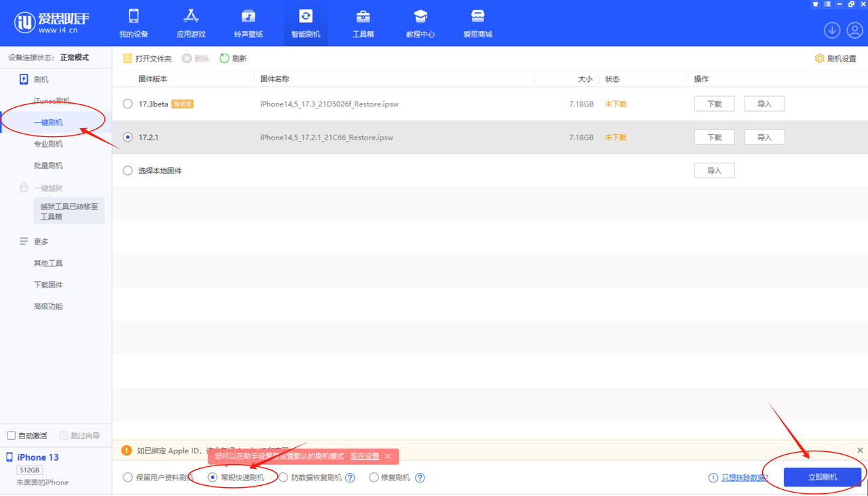Open the download manager arrow icon
Screen dimensions: 868x496
tap(832, 30)
